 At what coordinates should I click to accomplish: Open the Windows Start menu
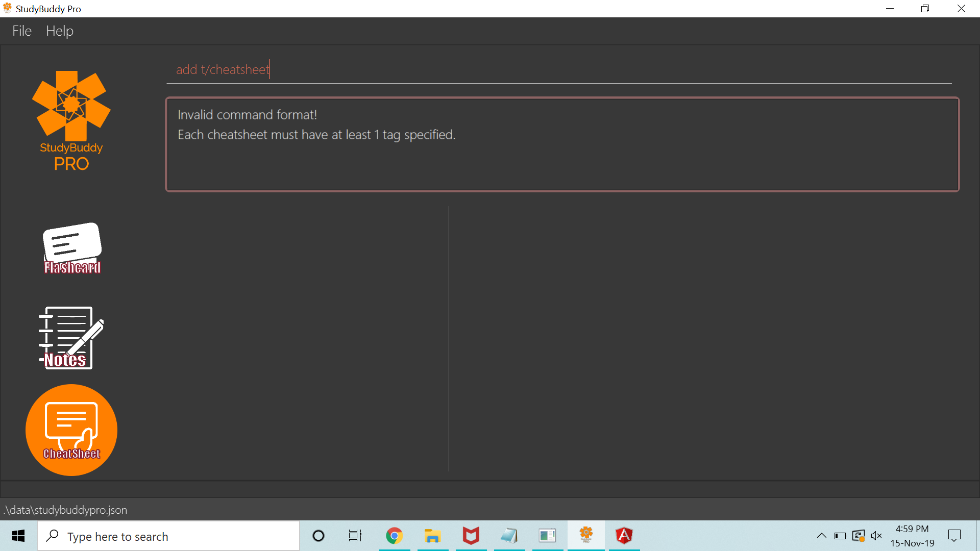click(x=18, y=536)
